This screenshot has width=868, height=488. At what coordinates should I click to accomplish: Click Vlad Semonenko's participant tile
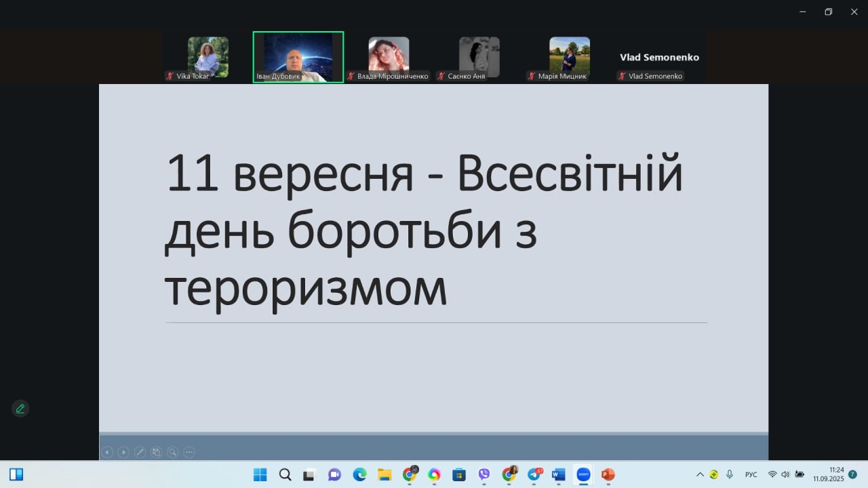coord(659,58)
